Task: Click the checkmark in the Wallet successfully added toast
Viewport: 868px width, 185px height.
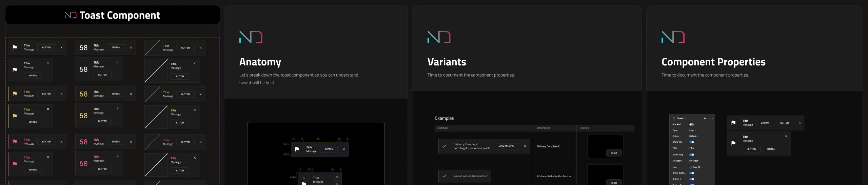Action: pos(444,176)
